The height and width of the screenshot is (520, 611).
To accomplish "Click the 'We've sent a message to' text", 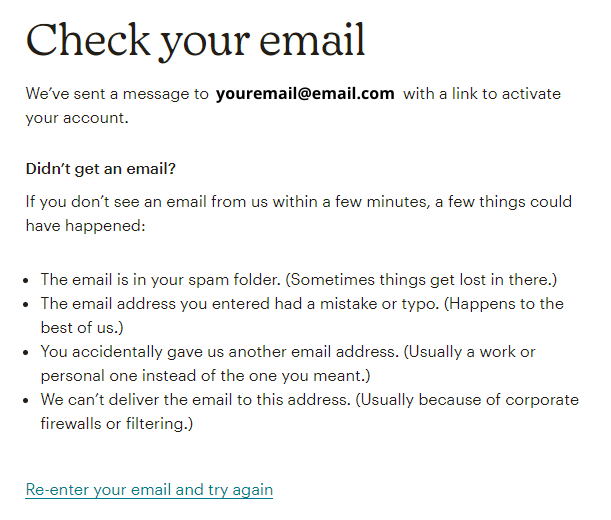I will click(x=117, y=94).
